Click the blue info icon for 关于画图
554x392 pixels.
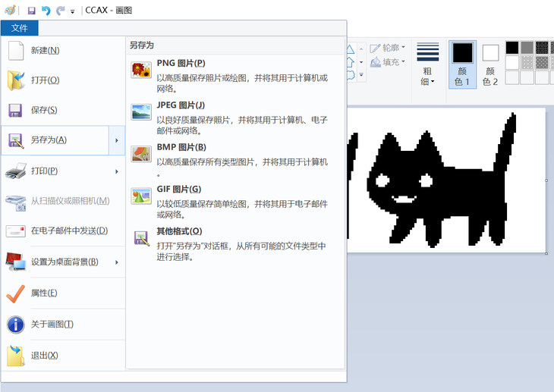tap(16, 325)
